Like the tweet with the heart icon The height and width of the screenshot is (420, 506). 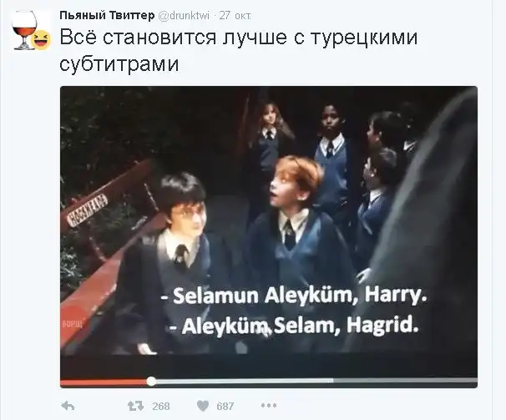pos(203,406)
